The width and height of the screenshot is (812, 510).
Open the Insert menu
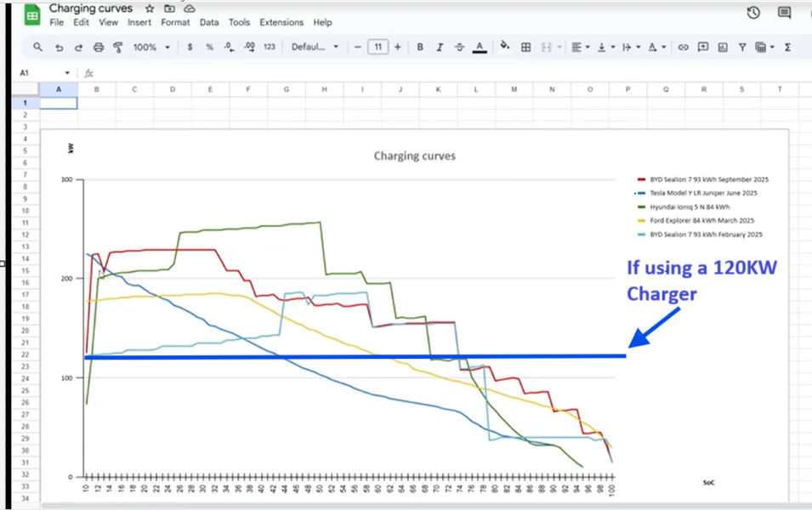[139, 23]
